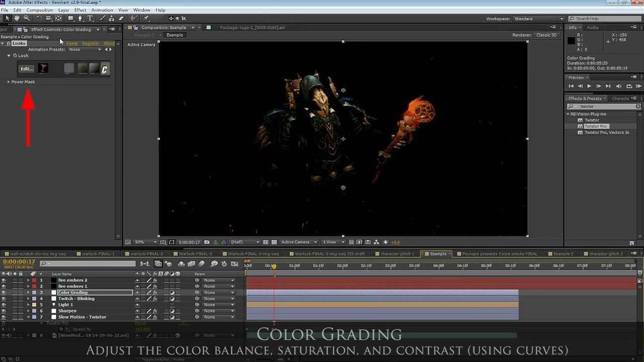Select the Puppet Pin tool
The width and height of the screenshot is (644, 362).
(x=146, y=19)
